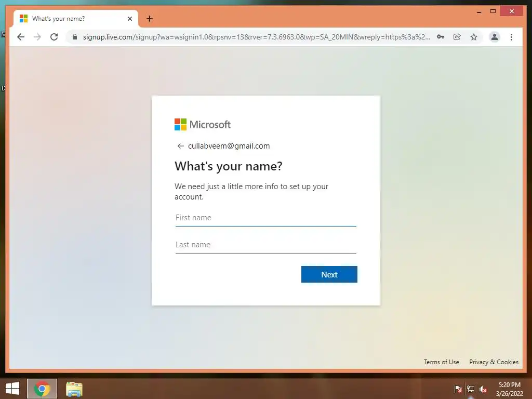532x399 pixels.
Task: Go back using browser back arrow
Action: tap(21, 37)
